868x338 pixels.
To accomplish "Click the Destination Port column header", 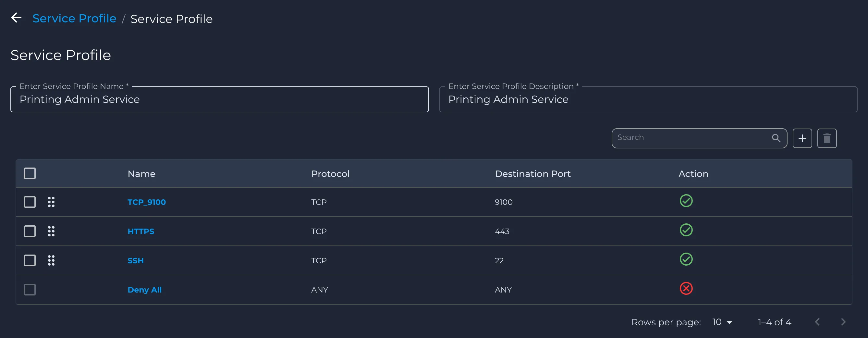I will click(x=532, y=174).
